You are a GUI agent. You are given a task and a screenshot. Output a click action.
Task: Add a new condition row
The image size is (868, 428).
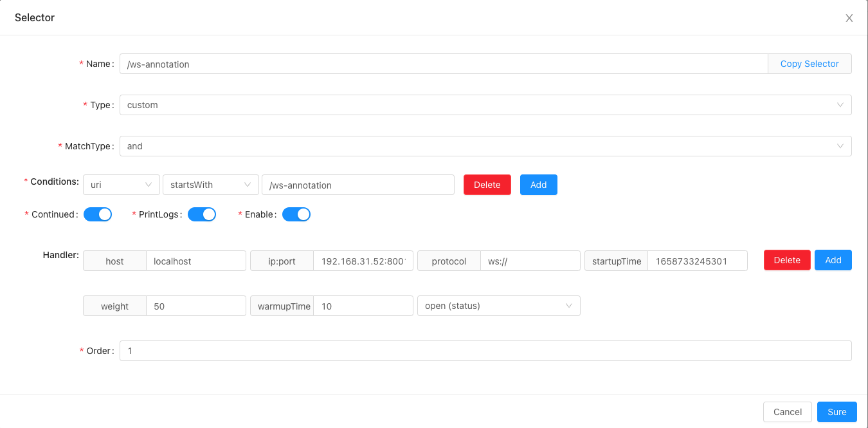point(538,185)
